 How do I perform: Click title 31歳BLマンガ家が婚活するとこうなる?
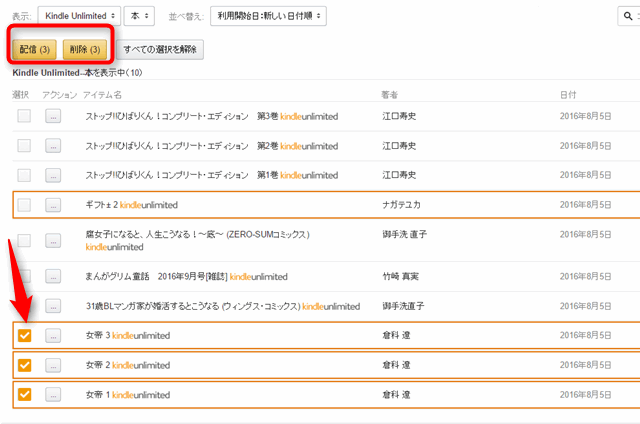click(193, 306)
